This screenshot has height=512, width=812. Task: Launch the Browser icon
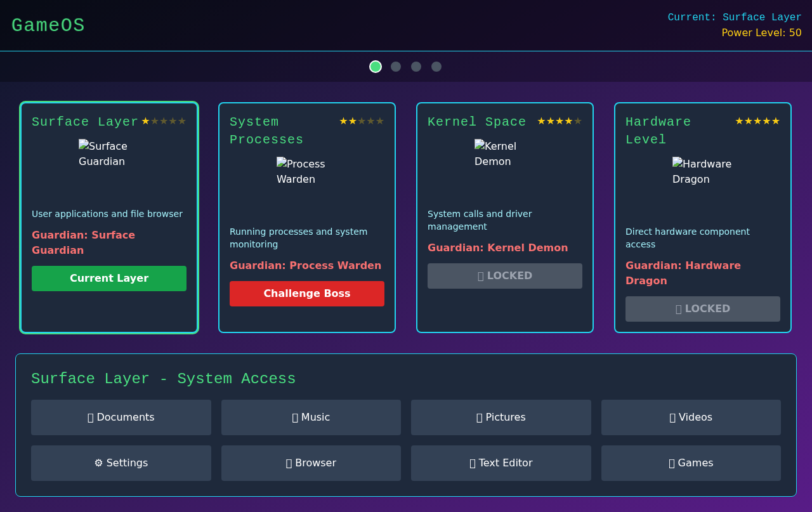(x=311, y=463)
